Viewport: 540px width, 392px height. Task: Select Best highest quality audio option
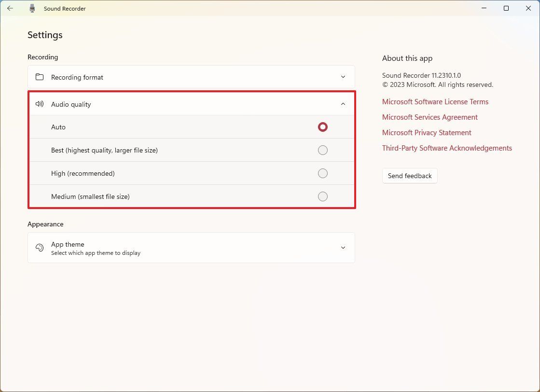(322, 150)
